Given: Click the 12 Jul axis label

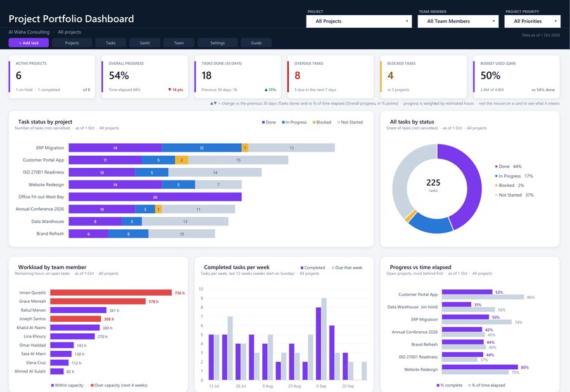Looking at the screenshot, I should (x=214, y=386).
